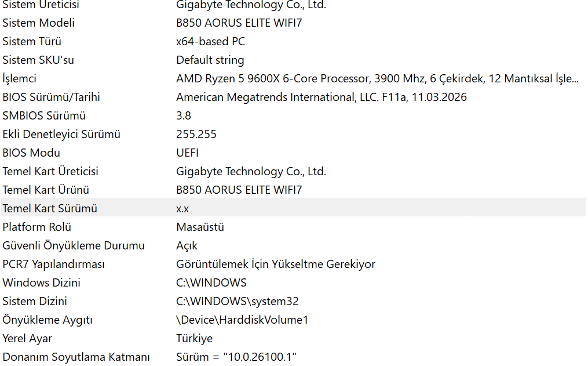Select the BIOS Sürümü/Tarihi row
Screen dimensions: 588x366
293,97
